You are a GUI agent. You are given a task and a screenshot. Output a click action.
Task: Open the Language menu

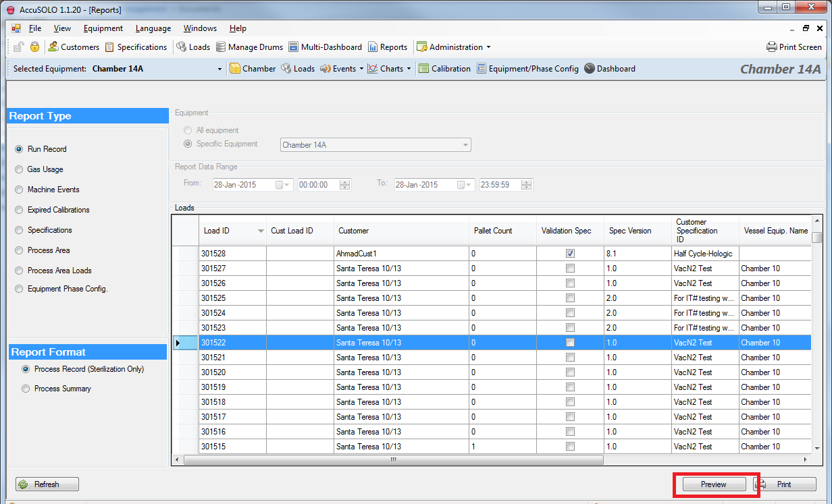coord(153,28)
